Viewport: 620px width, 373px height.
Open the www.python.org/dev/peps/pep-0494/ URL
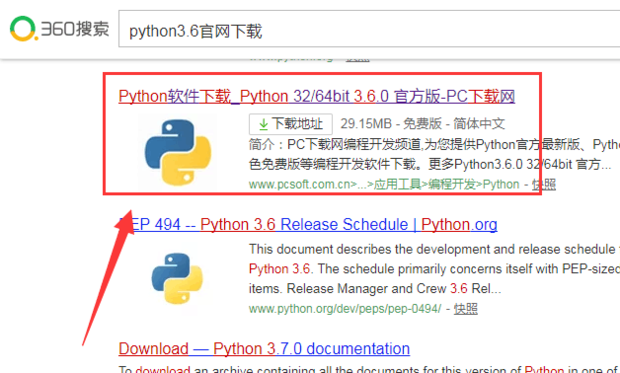(345, 309)
